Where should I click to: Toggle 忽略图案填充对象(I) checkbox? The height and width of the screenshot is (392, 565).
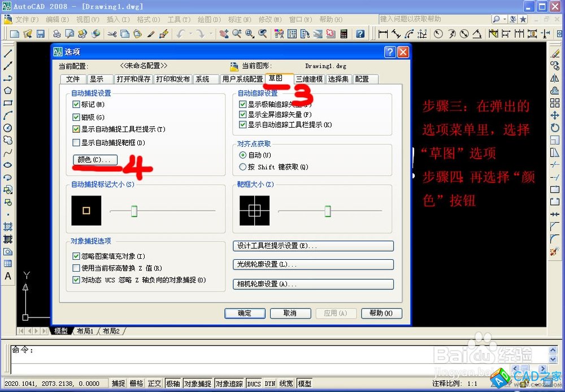(x=76, y=256)
